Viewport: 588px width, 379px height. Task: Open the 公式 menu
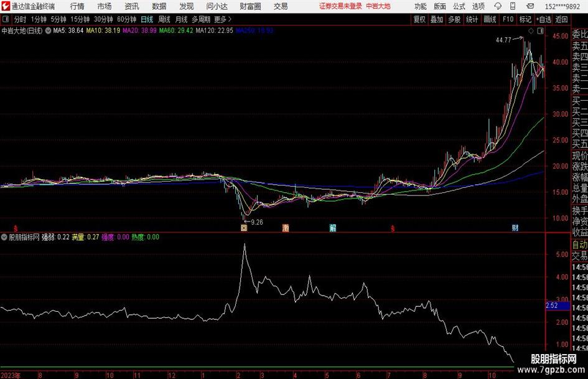[x=459, y=6]
